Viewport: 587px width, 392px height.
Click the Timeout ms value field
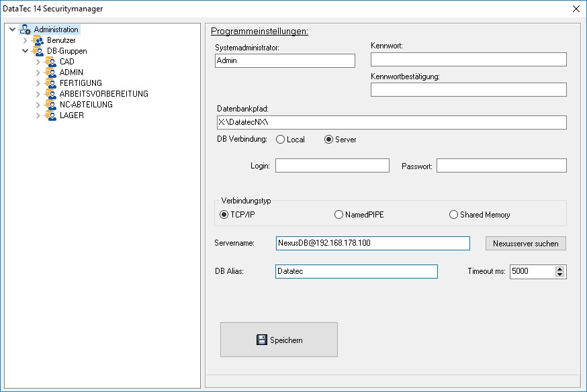click(533, 272)
